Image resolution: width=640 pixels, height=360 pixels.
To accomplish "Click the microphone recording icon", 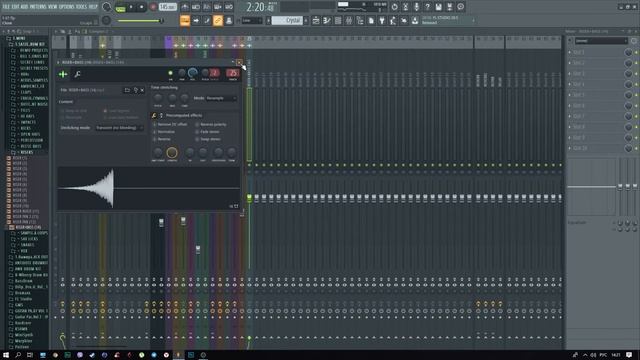I will [x=416, y=7].
